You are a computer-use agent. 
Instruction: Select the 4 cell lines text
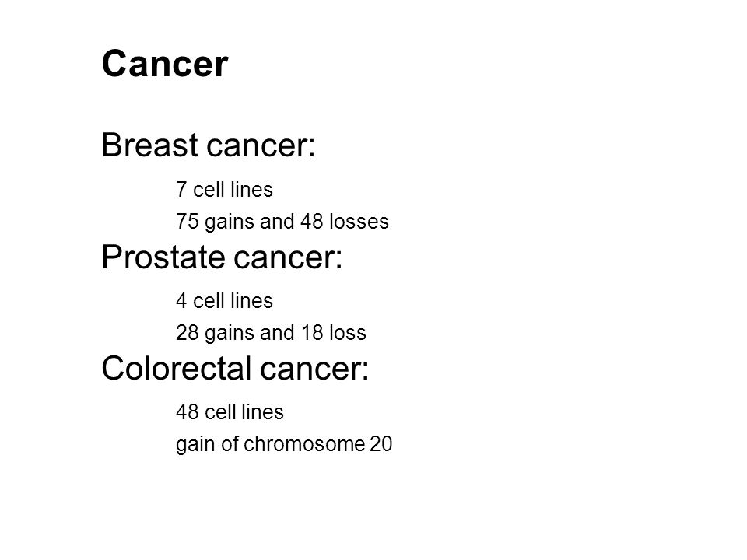tap(224, 301)
